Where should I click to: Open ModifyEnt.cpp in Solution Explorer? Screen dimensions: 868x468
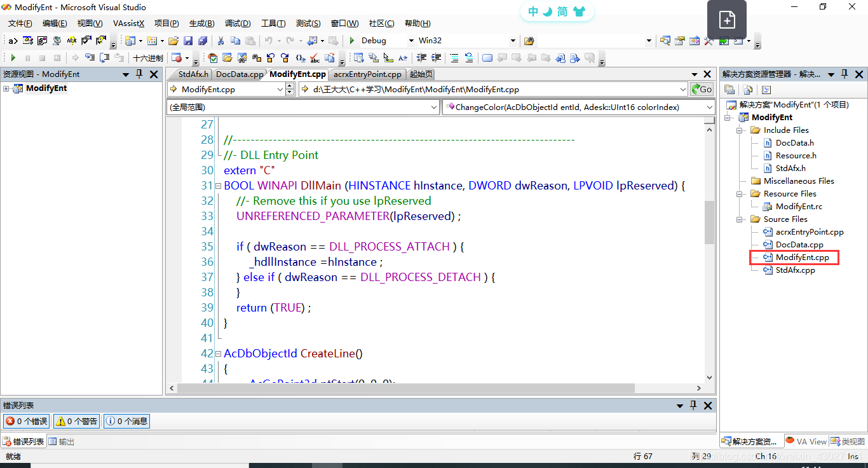pyautogui.click(x=802, y=258)
